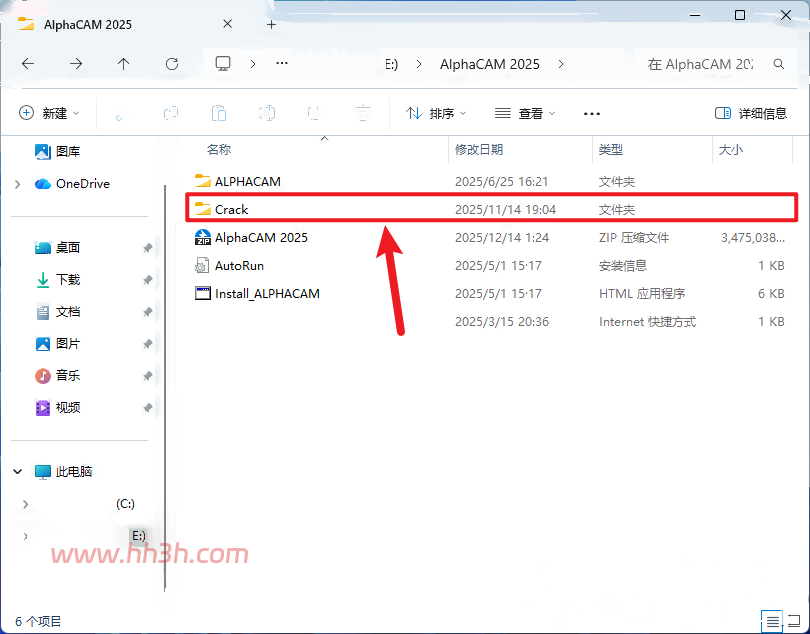Sort by the 名称 column header
The width and height of the screenshot is (810, 634).
pyautogui.click(x=219, y=150)
